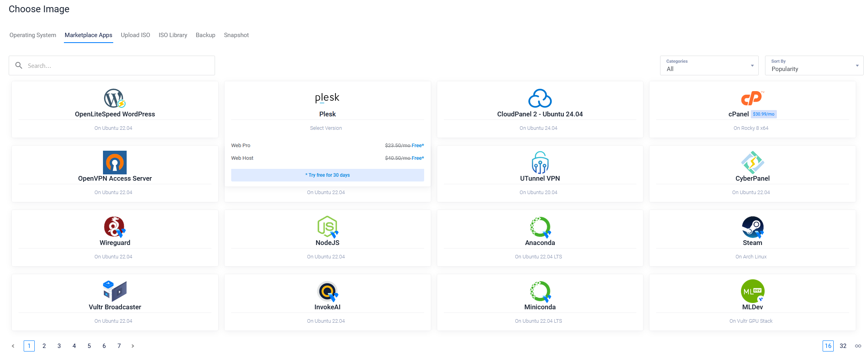Go to page 4
The height and width of the screenshot is (359, 868).
[74, 346]
